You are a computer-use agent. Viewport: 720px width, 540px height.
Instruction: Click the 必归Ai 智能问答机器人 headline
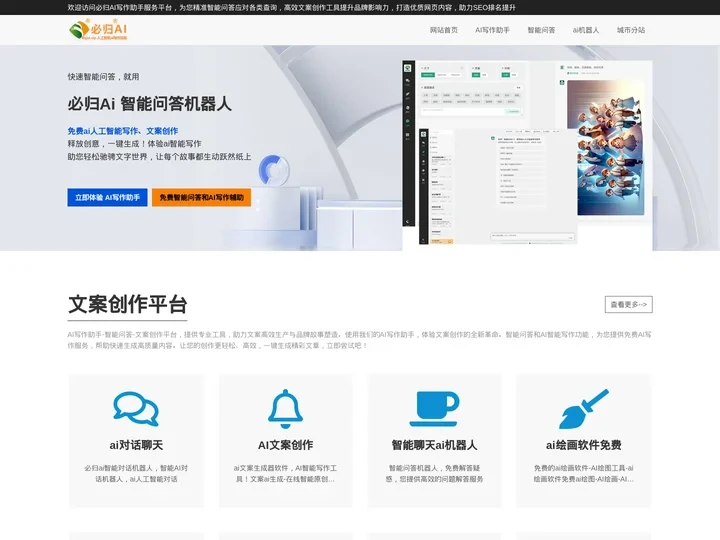[150, 104]
